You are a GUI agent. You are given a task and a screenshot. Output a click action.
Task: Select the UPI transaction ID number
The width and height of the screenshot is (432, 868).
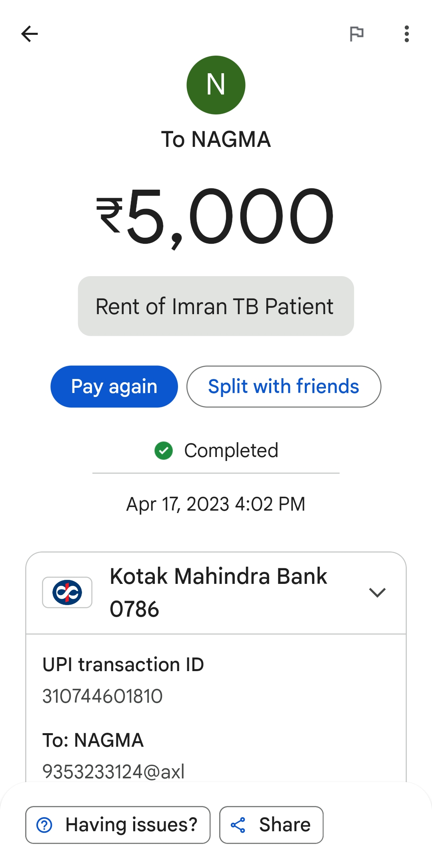point(102,696)
